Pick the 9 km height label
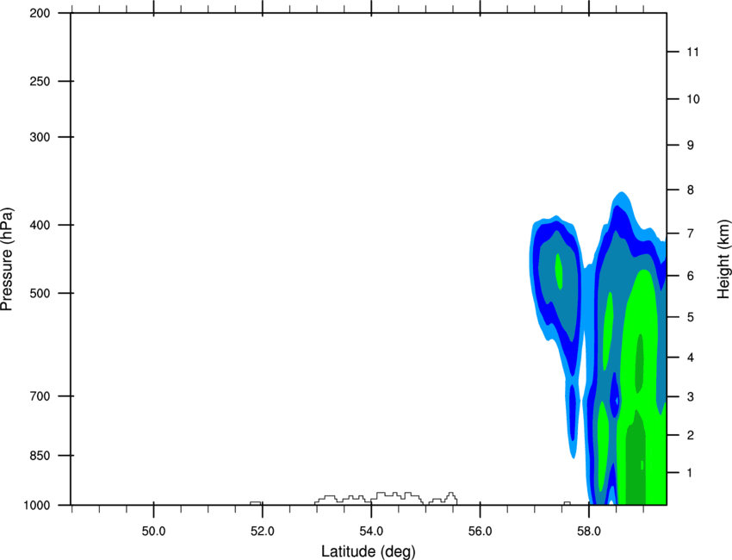Viewport: 732px width, 560px height. [691, 146]
